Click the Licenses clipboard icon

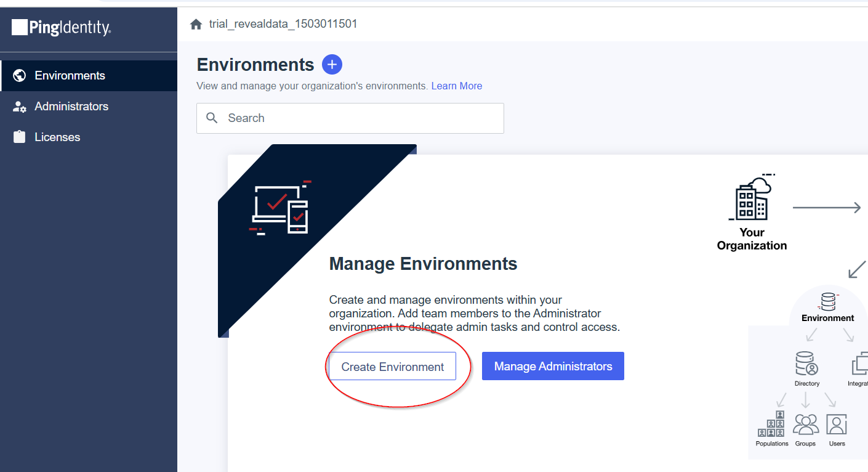pos(20,137)
